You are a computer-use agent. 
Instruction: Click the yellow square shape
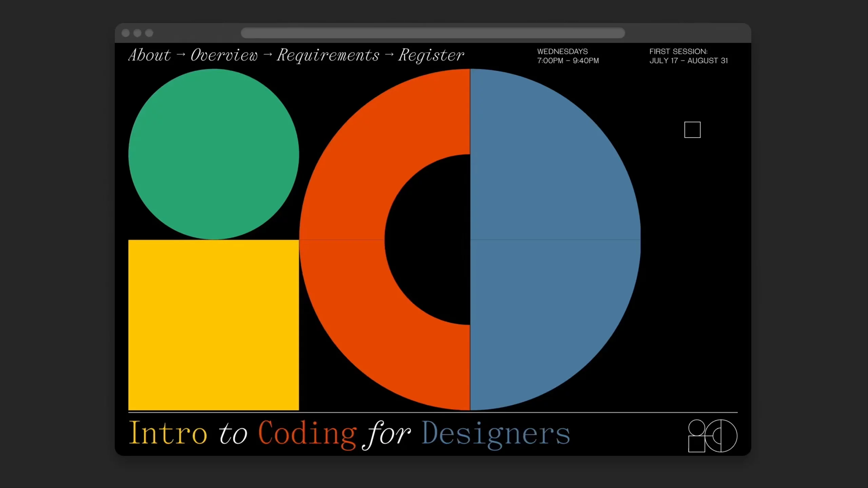click(x=214, y=325)
